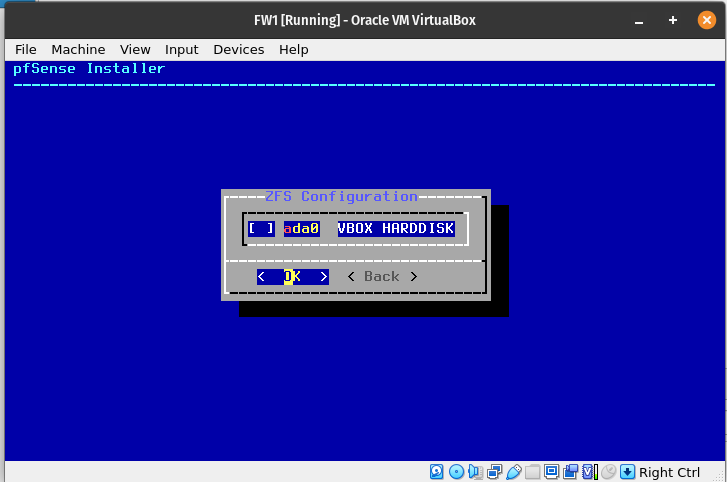Screen dimensions: 727x482
Task: Open the Help menu
Action: (293, 50)
